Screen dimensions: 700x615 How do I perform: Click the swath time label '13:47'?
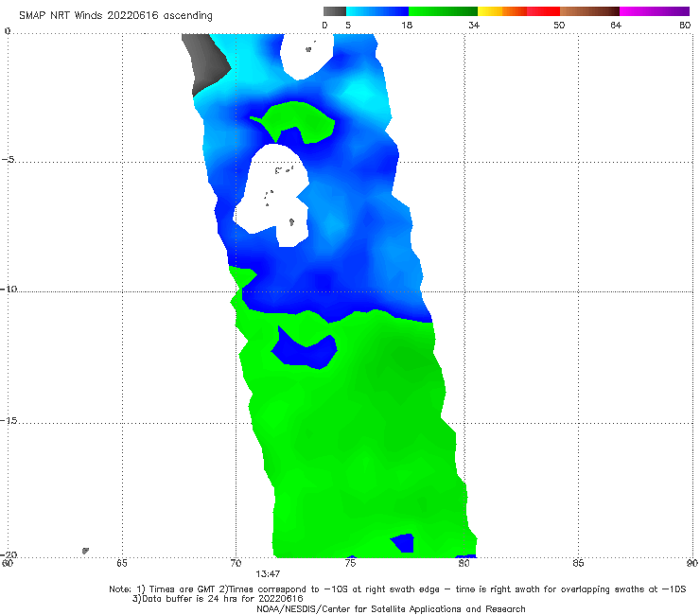[x=268, y=574]
